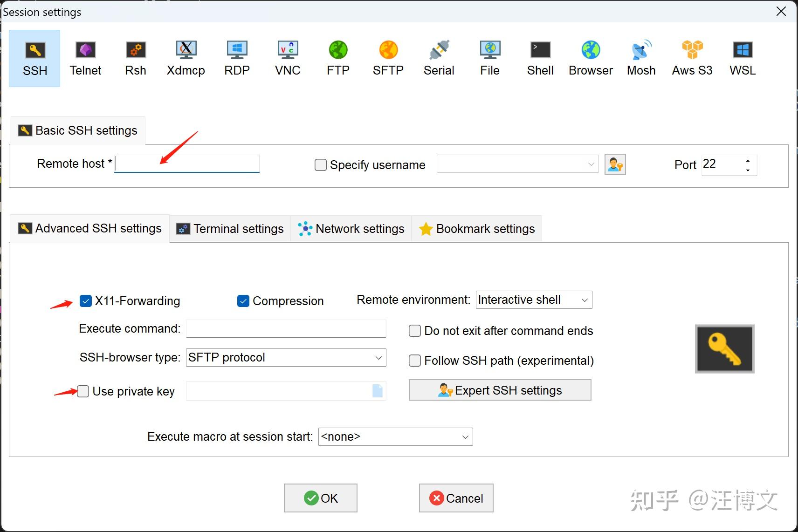Select the Serial connection icon
Image resolution: width=798 pixels, height=532 pixels.
pyautogui.click(x=439, y=58)
